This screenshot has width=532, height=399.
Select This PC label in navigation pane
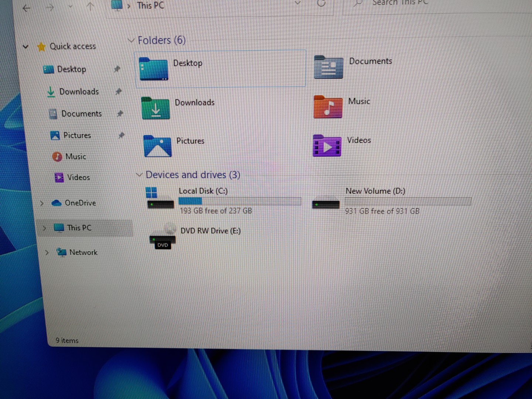(x=79, y=228)
